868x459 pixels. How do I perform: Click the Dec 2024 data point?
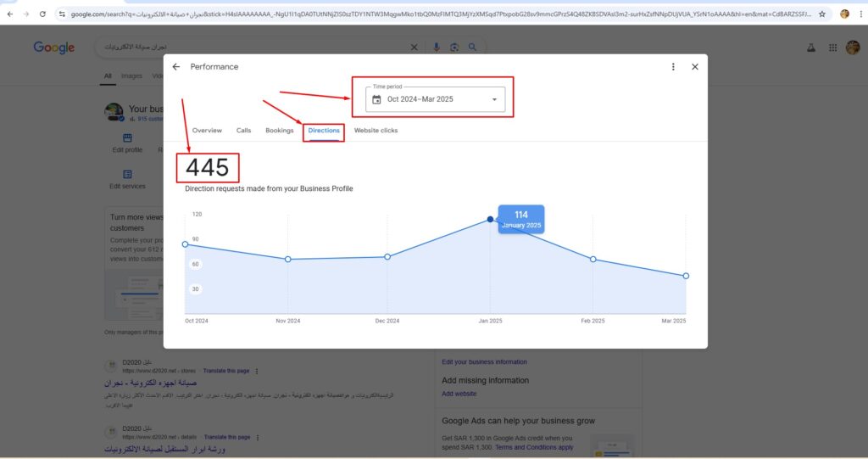pyautogui.click(x=387, y=257)
